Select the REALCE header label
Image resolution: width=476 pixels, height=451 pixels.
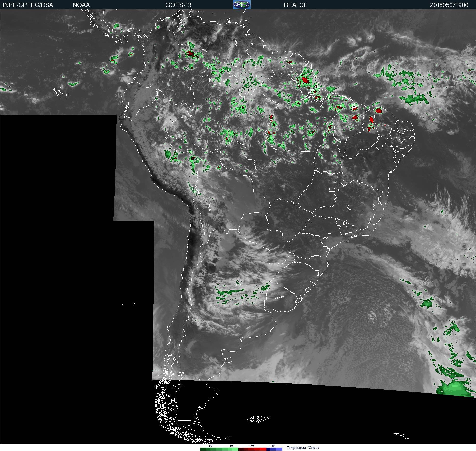pos(296,5)
